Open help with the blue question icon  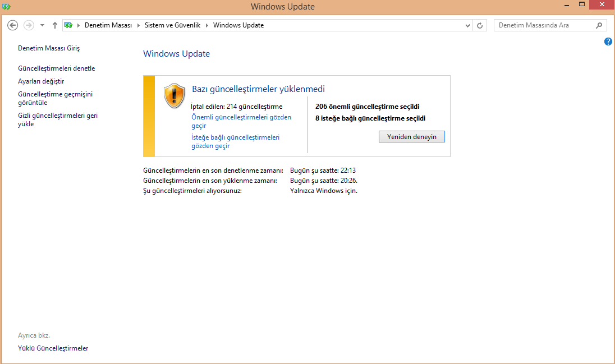pos(608,41)
